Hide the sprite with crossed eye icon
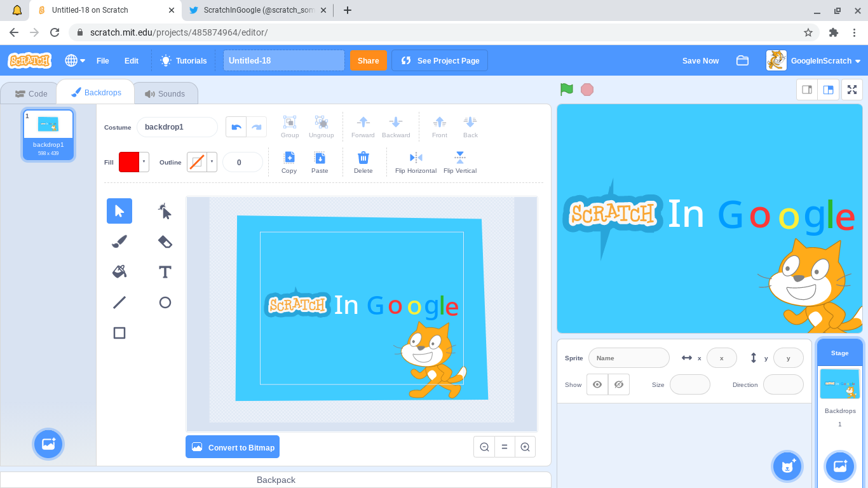 pyautogui.click(x=619, y=384)
